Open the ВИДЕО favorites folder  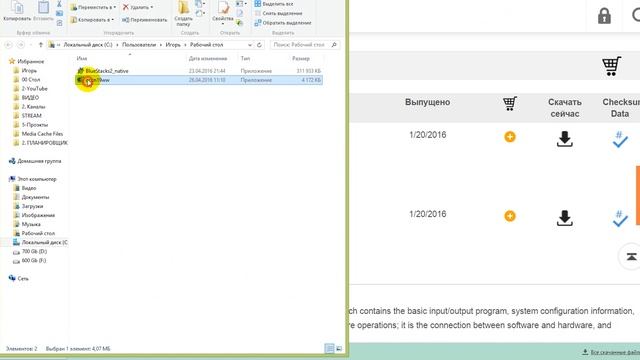pos(30,98)
